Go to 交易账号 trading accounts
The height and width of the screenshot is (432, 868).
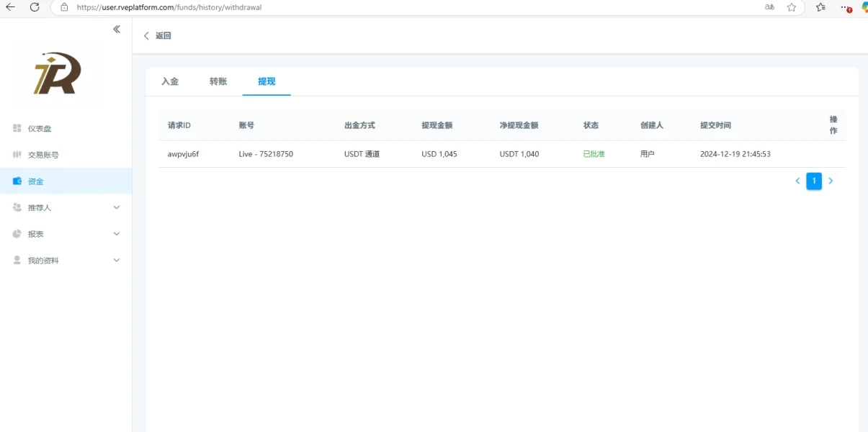tap(42, 155)
